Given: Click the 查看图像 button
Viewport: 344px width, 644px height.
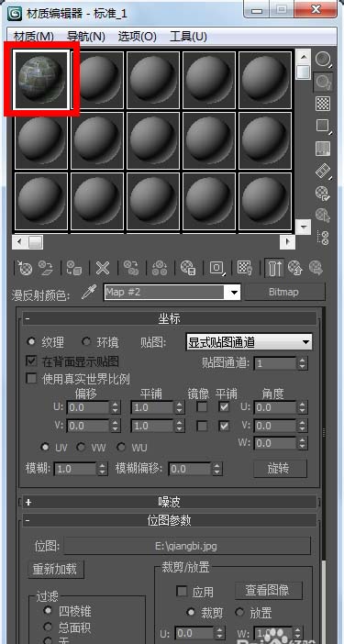Looking at the screenshot, I should click(x=268, y=591).
